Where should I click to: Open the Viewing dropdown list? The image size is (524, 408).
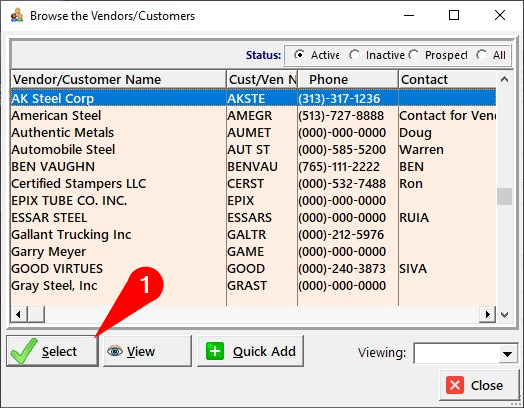[507, 354]
